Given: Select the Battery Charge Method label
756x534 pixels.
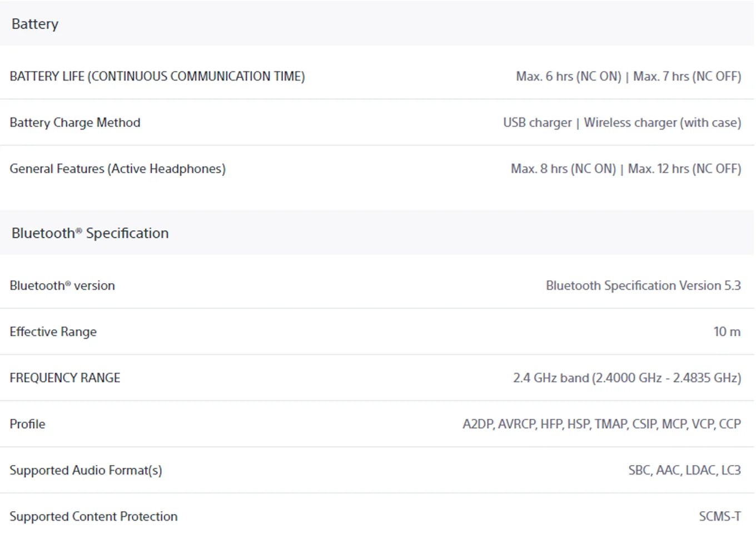Looking at the screenshot, I should [x=75, y=122].
